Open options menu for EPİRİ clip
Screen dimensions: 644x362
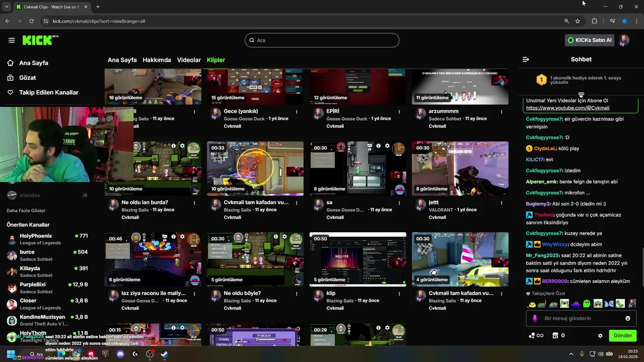coord(399,112)
